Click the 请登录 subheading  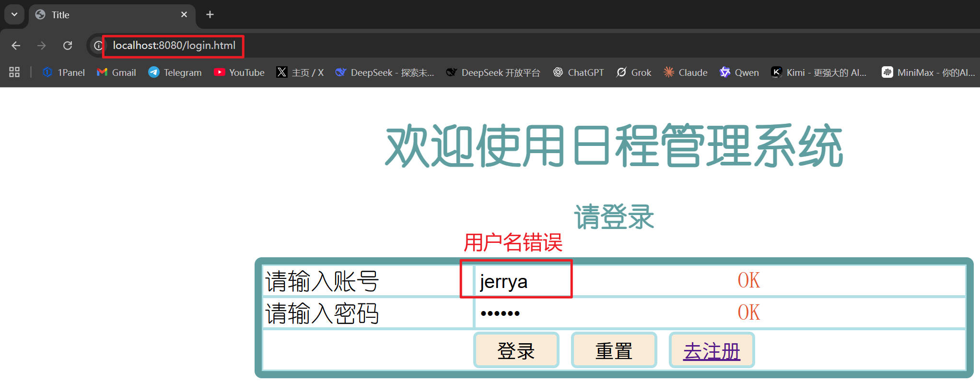tap(614, 216)
